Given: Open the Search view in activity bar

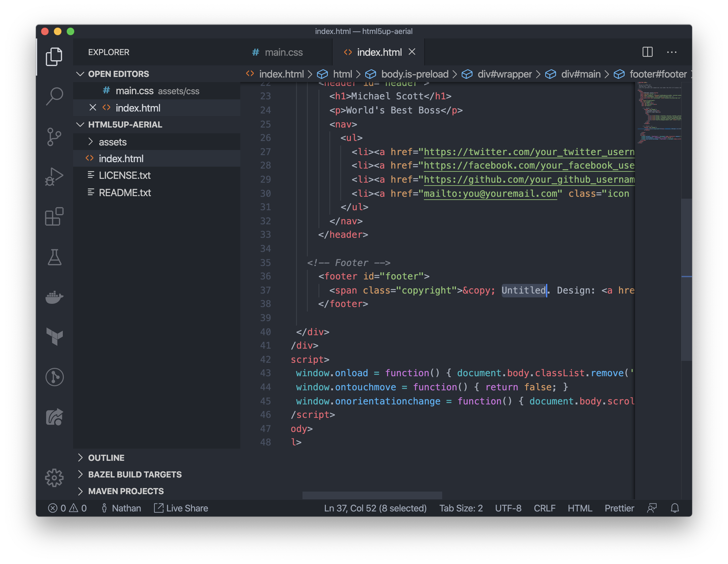Looking at the screenshot, I should pos(54,96).
